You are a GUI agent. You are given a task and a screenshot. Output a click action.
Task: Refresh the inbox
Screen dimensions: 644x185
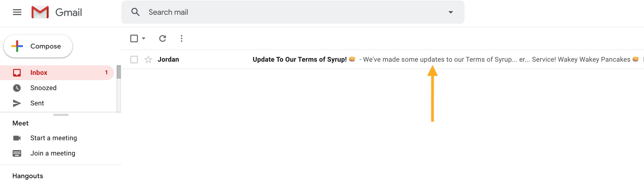coord(163,38)
